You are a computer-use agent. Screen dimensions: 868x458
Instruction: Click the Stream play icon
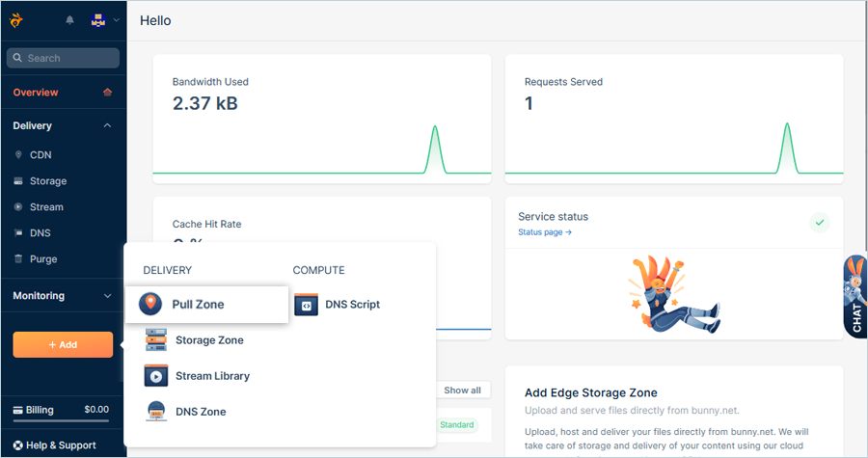(x=18, y=207)
